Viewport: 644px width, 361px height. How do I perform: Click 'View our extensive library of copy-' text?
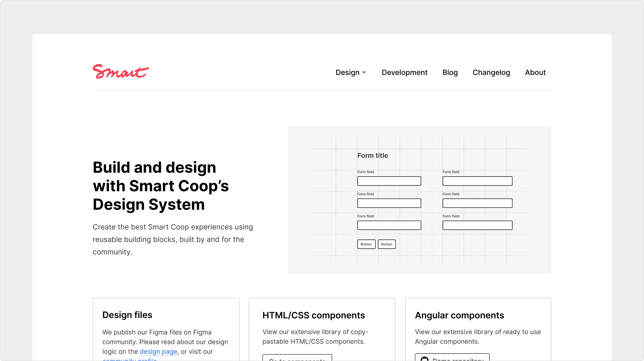315,332
